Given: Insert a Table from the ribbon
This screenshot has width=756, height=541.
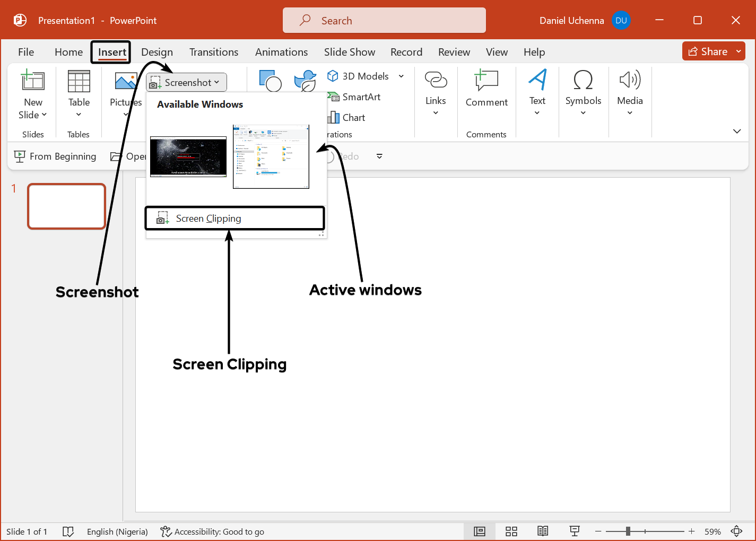Looking at the screenshot, I should (79, 82).
